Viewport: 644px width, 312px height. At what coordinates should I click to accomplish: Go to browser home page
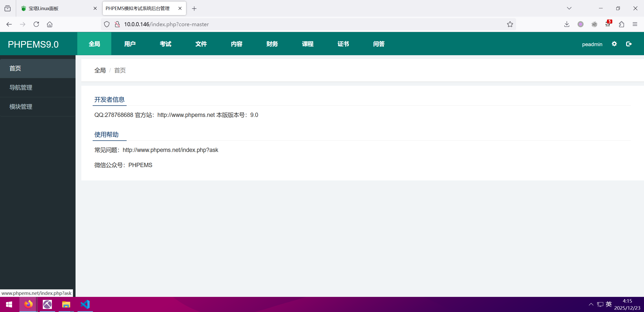[50, 24]
